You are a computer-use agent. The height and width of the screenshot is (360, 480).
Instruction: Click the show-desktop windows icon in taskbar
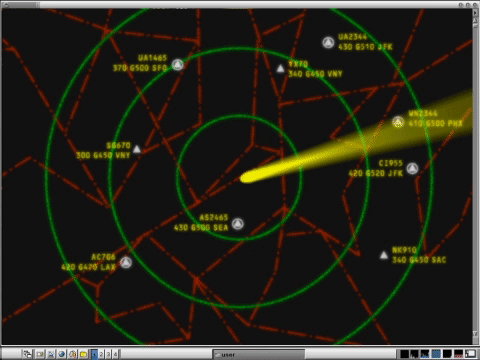[x=27, y=354]
